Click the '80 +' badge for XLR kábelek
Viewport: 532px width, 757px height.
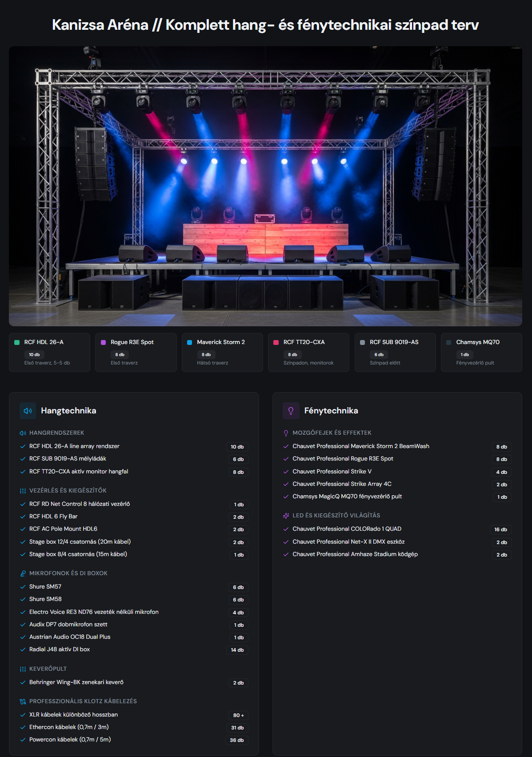click(239, 715)
